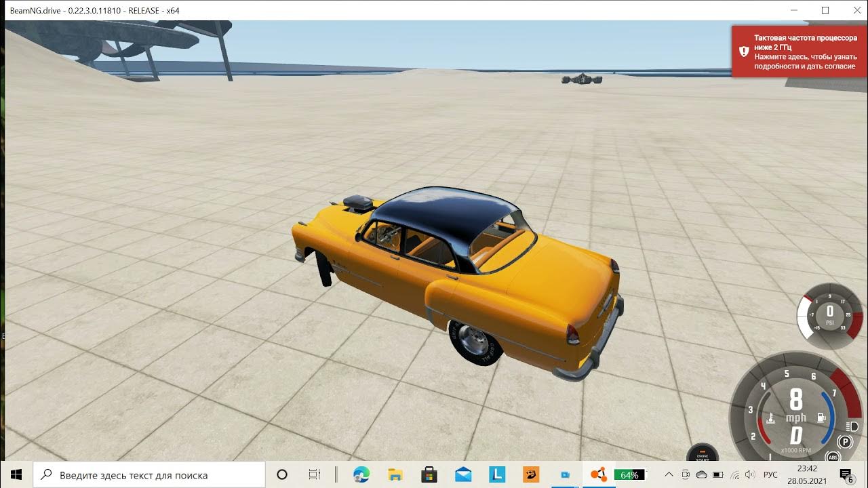Click the fuel pump icon in gauge
The width and height of the screenshot is (868, 488).
pyautogui.click(x=821, y=418)
